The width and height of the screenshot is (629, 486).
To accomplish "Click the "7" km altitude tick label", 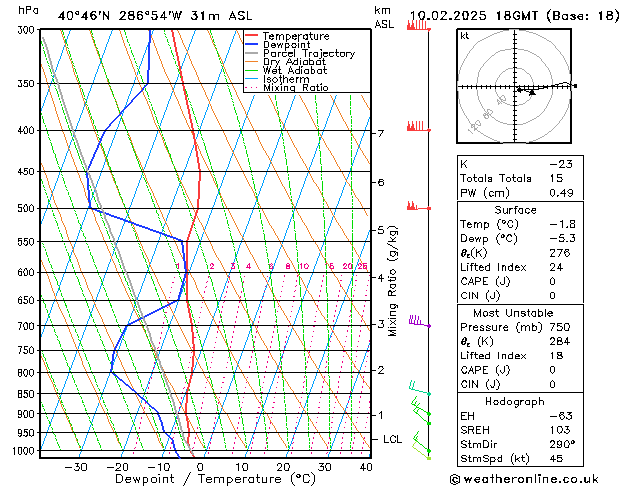I will pyautogui.click(x=381, y=133).
